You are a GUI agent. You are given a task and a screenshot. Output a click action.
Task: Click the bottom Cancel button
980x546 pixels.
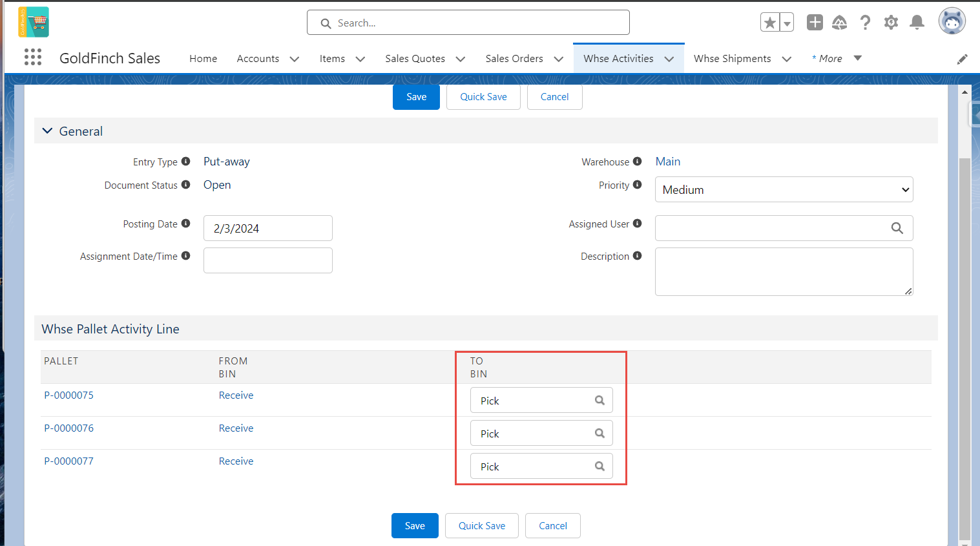553,525
